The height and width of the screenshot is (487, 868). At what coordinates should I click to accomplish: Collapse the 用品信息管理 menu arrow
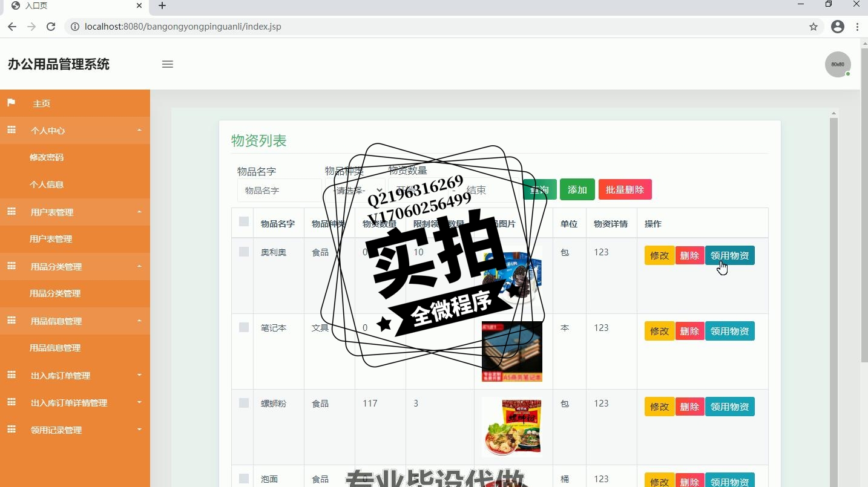pos(139,321)
